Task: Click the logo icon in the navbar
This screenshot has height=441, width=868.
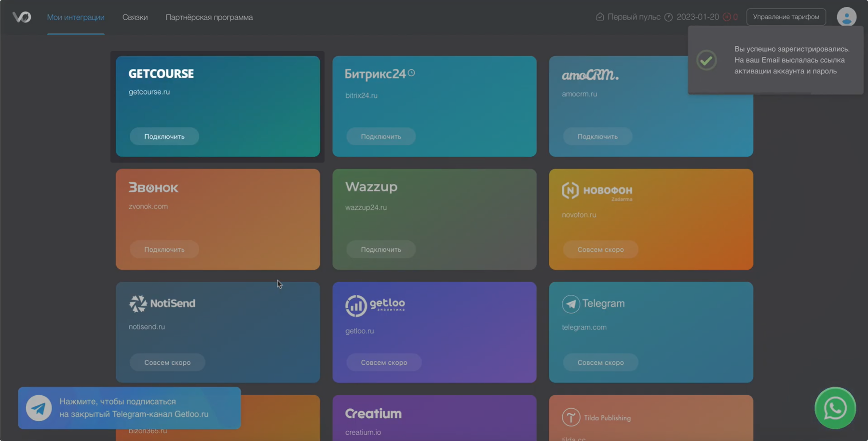Action: click(x=22, y=17)
